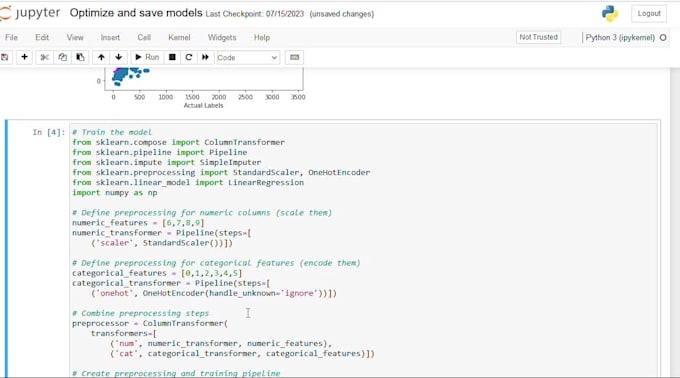The height and width of the screenshot is (378, 680).
Task: Click the Jupyter logo
Action: coord(30,13)
